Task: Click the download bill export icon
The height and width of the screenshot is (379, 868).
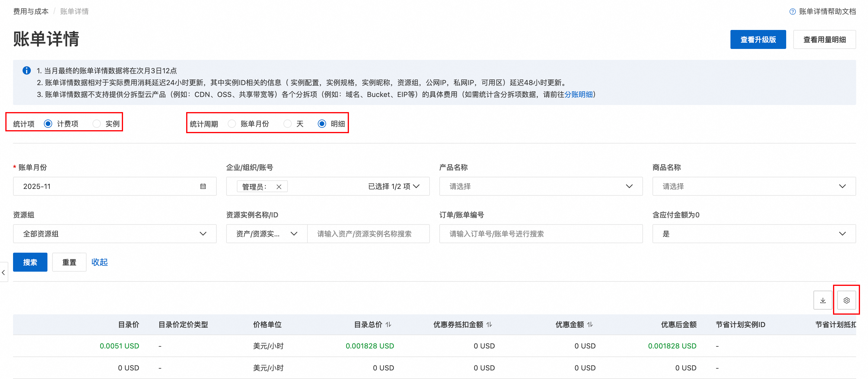Action: (823, 300)
